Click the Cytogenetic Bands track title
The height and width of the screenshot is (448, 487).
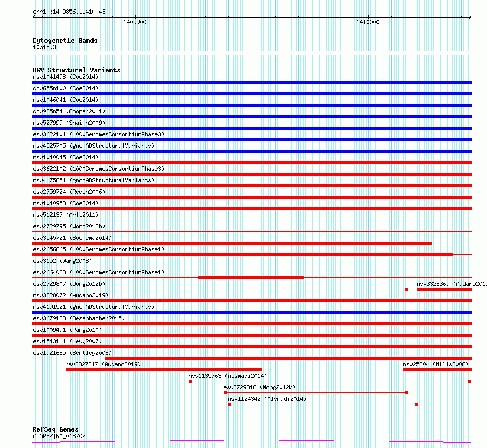tap(65, 41)
